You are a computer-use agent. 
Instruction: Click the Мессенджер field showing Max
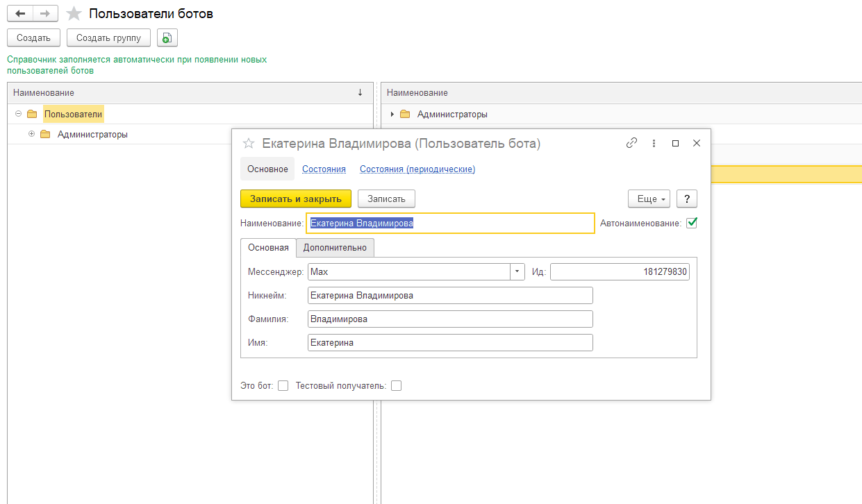[x=409, y=272]
